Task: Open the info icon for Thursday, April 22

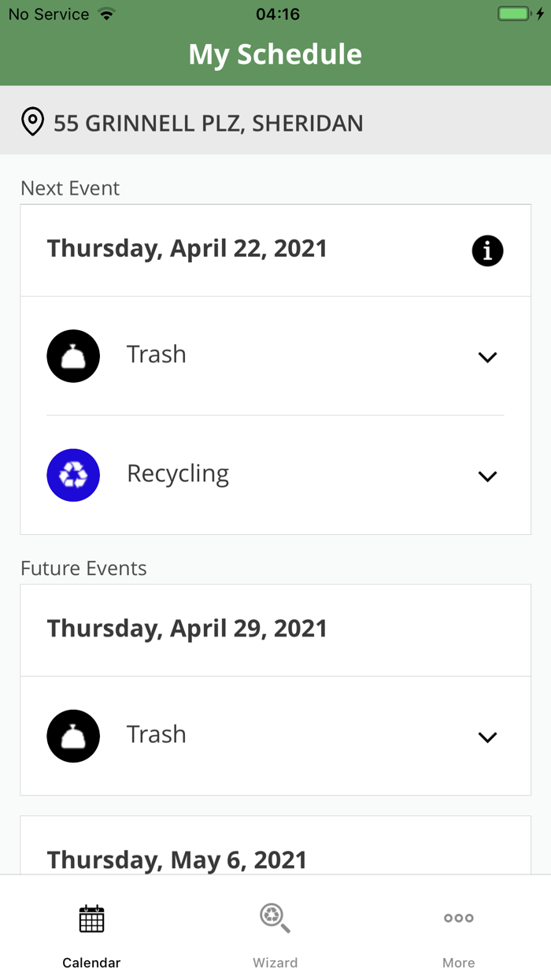Action: pos(487,251)
